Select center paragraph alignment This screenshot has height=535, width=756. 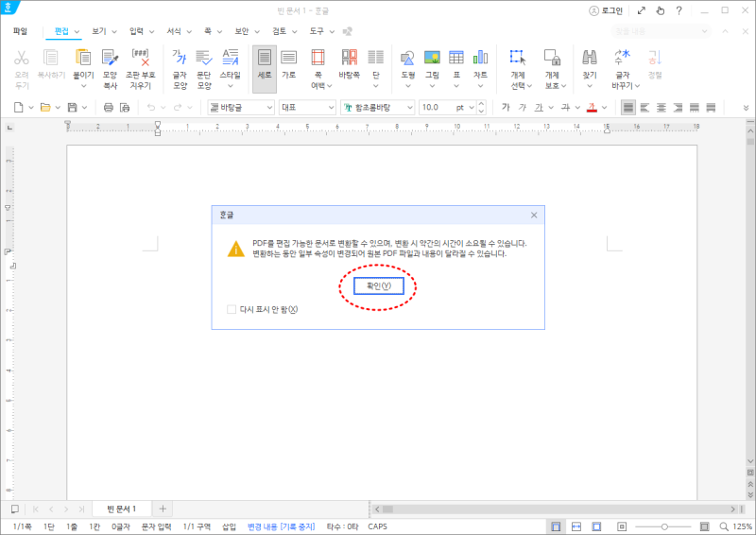pos(661,107)
